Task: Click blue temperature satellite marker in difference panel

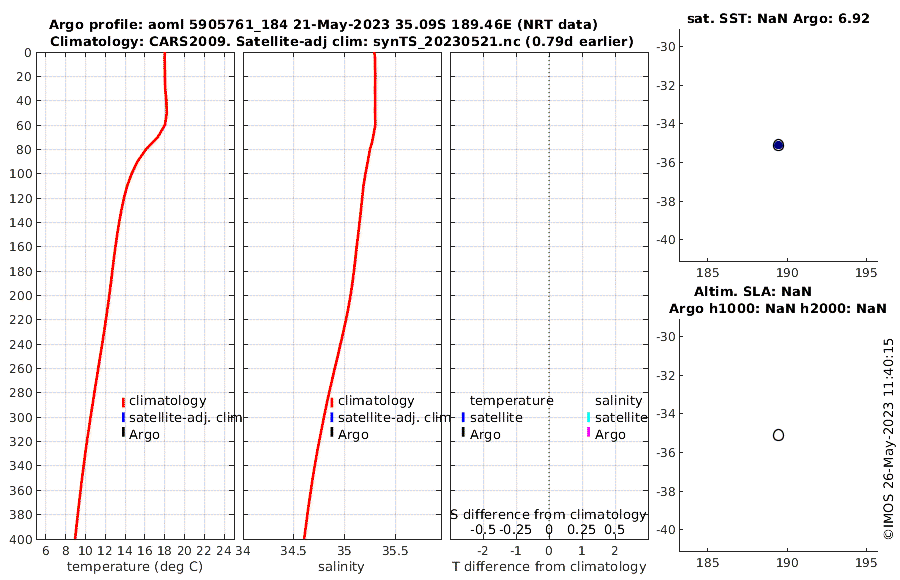Action: (463, 417)
